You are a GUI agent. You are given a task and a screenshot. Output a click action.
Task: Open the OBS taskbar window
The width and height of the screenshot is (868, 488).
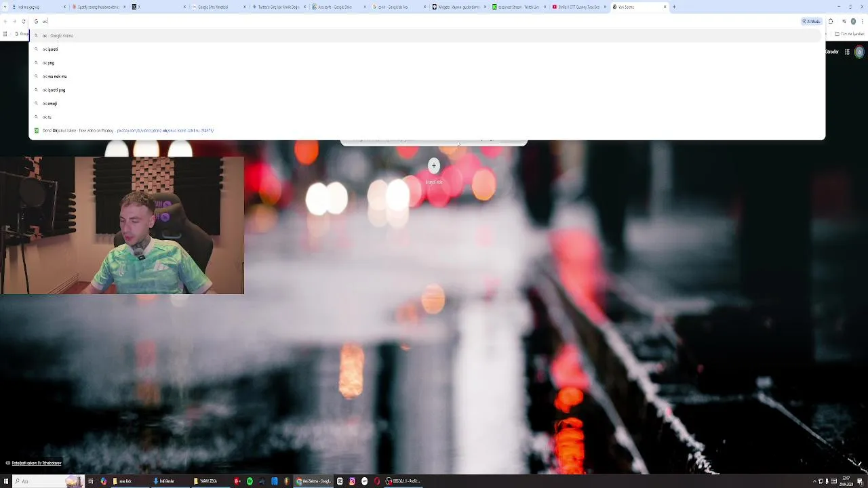(x=404, y=481)
